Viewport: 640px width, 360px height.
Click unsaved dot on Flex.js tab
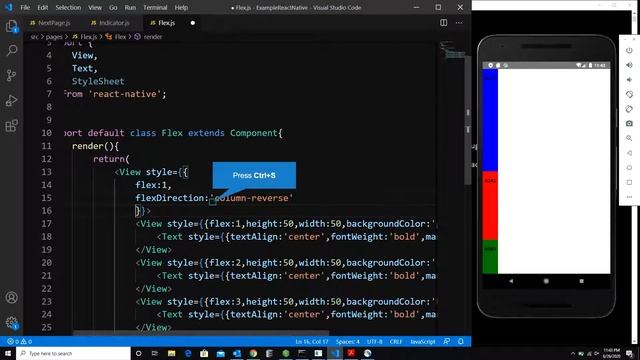pyautogui.click(x=193, y=23)
